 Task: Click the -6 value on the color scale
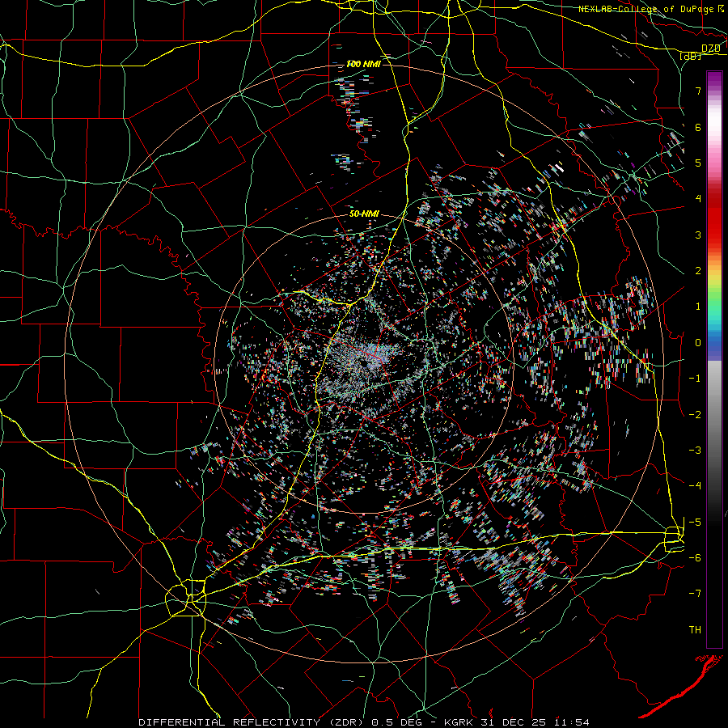[x=695, y=558]
